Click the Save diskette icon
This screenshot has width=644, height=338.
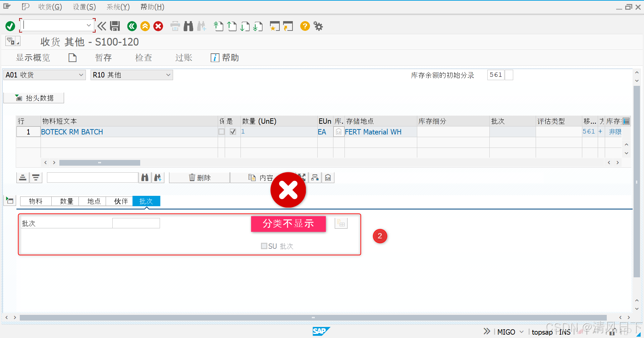(115, 26)
